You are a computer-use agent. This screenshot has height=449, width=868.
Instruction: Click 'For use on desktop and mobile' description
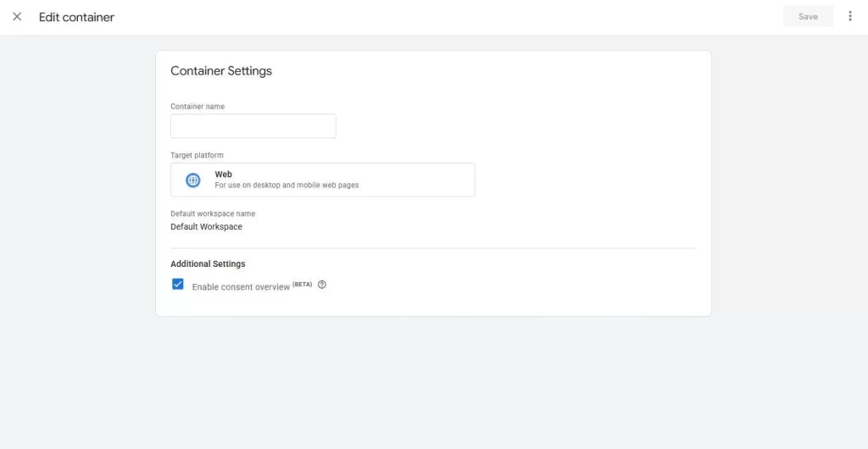(287, 186)
